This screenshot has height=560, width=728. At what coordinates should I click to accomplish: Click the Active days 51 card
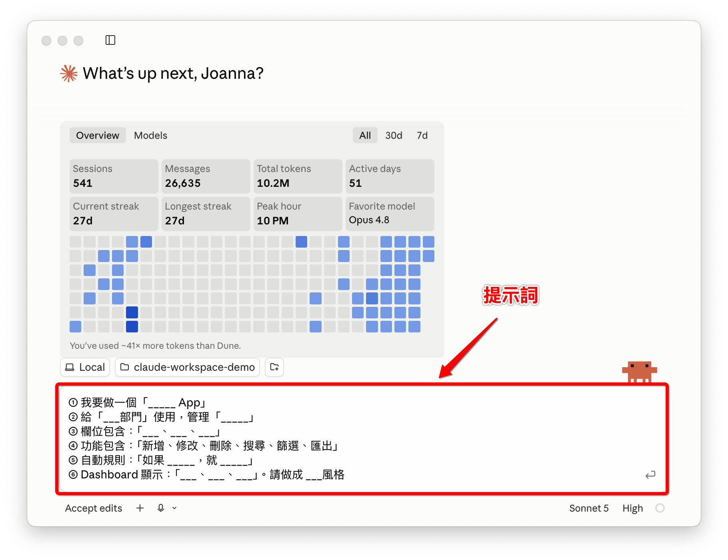click(x=390, y=176)
